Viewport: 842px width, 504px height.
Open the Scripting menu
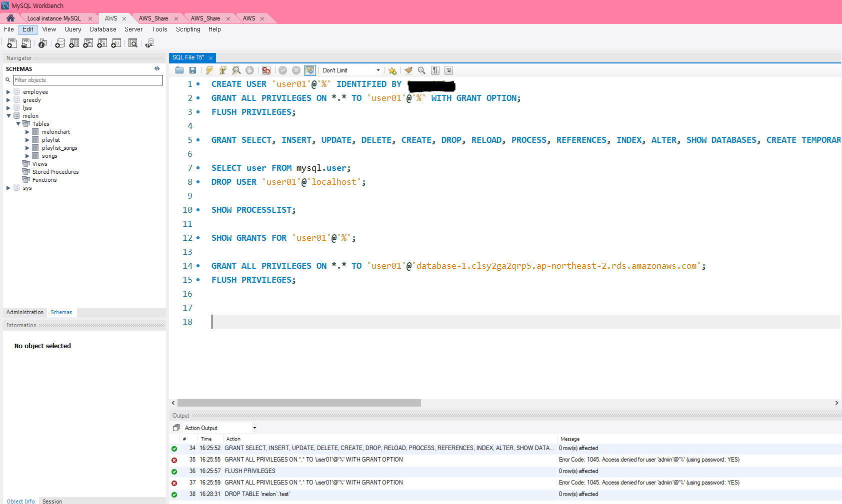(188, 29)
